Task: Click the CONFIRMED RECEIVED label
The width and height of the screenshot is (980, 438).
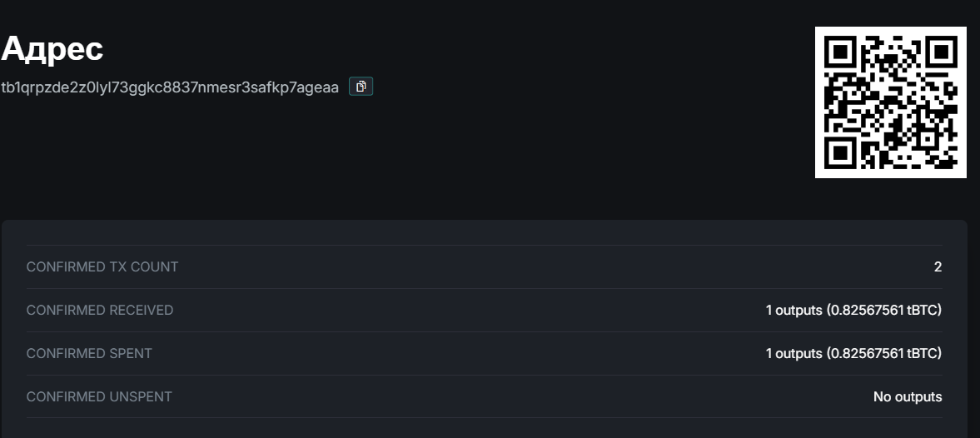Action: click(99, 310)
